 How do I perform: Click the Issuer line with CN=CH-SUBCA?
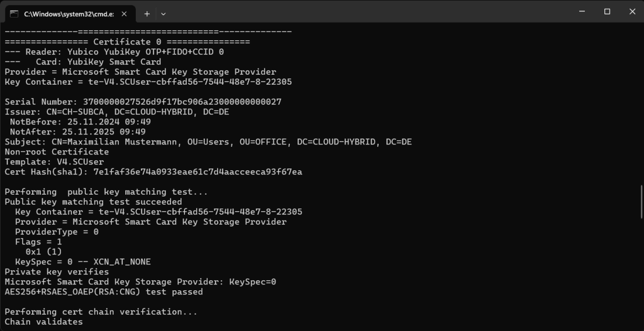[x=117, y=112]
